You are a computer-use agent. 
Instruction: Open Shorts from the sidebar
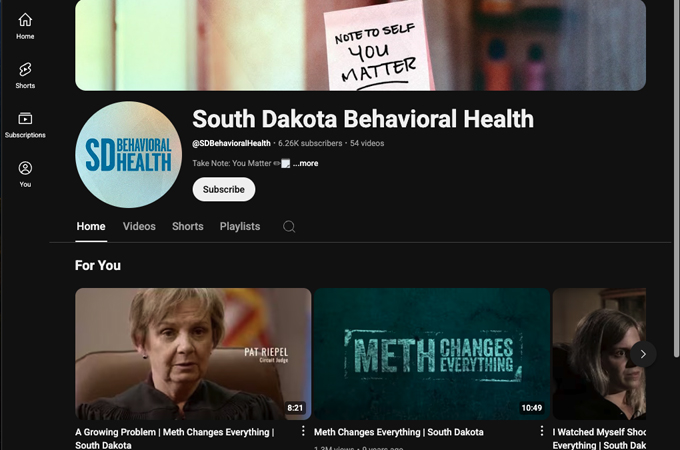(25, 76)
